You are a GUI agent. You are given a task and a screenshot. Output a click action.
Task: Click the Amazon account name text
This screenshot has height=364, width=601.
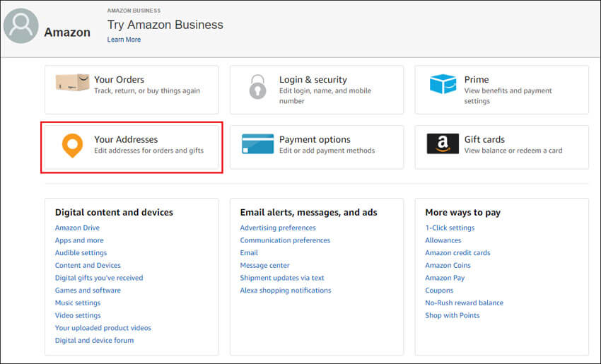[67, 33]
